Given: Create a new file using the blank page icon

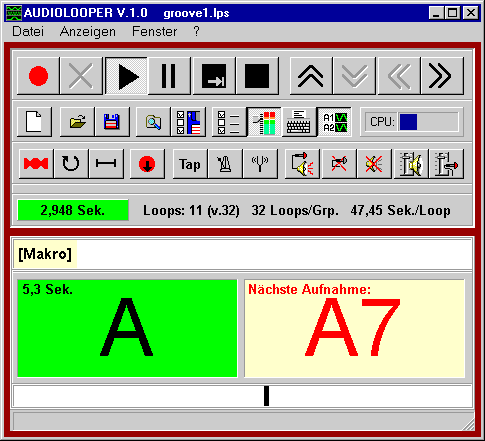Looking at the screenshot, I should tap(34, 122).
